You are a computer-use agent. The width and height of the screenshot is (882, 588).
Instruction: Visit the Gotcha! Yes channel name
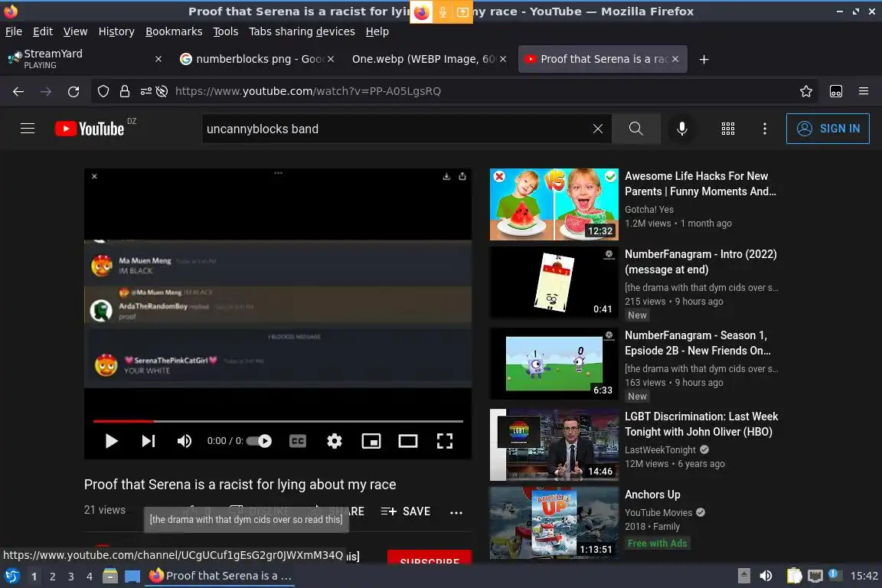tap(649, 209)
